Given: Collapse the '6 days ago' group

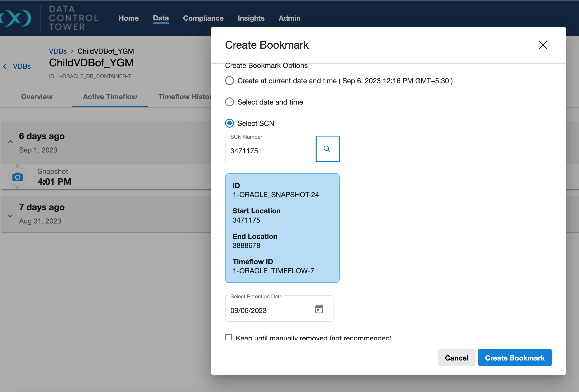Looking at the screenshot, I should tap(10, 142).
